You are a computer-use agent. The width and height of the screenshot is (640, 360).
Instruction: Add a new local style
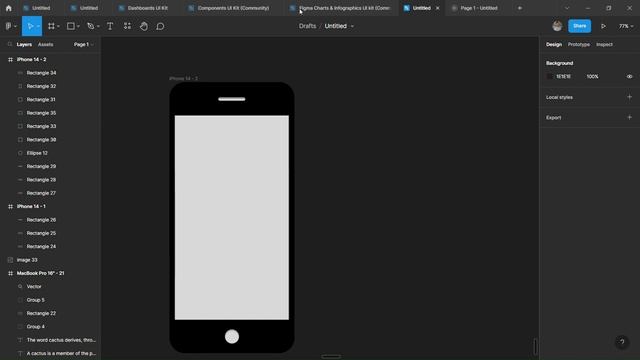click(629, 97)
